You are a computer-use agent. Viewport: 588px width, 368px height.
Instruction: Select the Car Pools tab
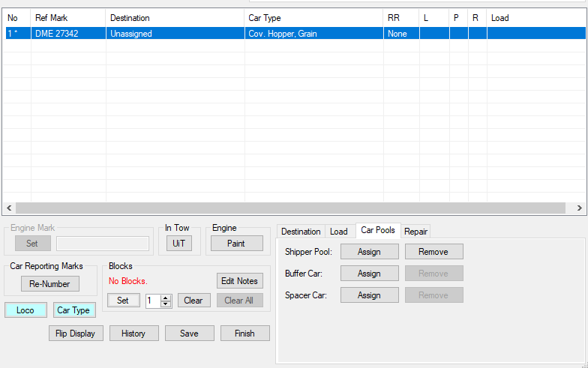(378, 230)
